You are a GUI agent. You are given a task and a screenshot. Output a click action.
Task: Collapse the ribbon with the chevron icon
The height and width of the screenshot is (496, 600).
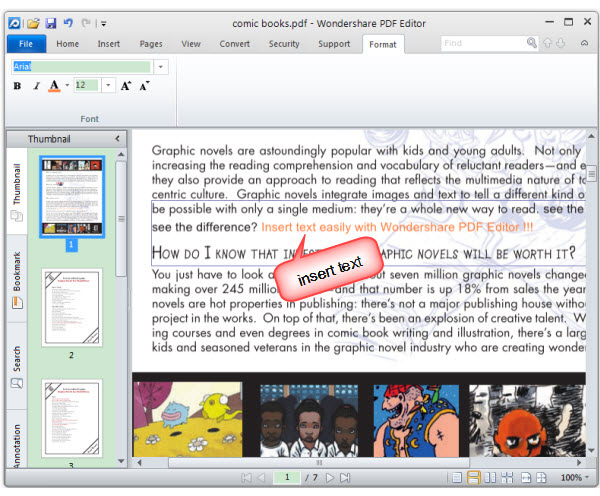pyautogui.click(x=584, y=43)
